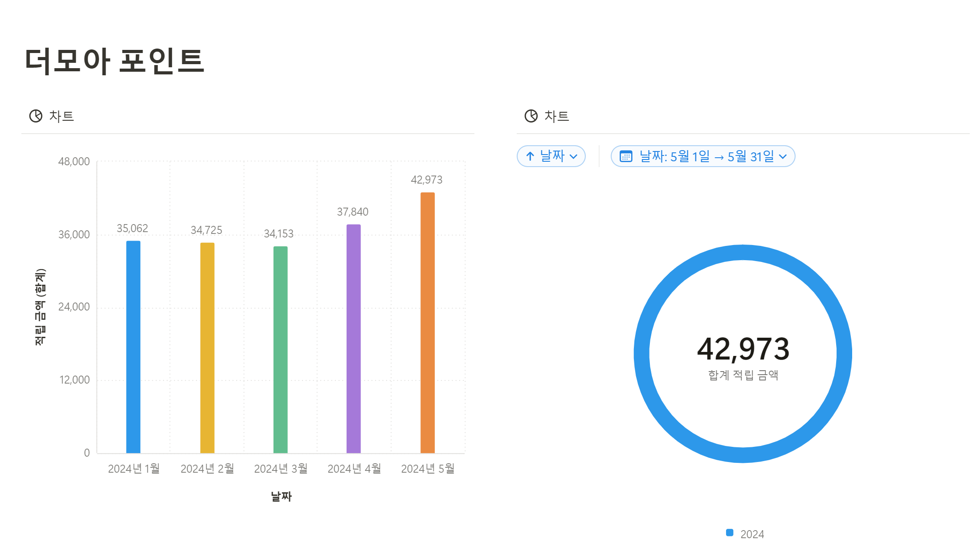Click the 42,973 total in donut center
Image resolution: width=980 pixels, height=560 pixels.
pyautogui.click(x=743, y=349)
